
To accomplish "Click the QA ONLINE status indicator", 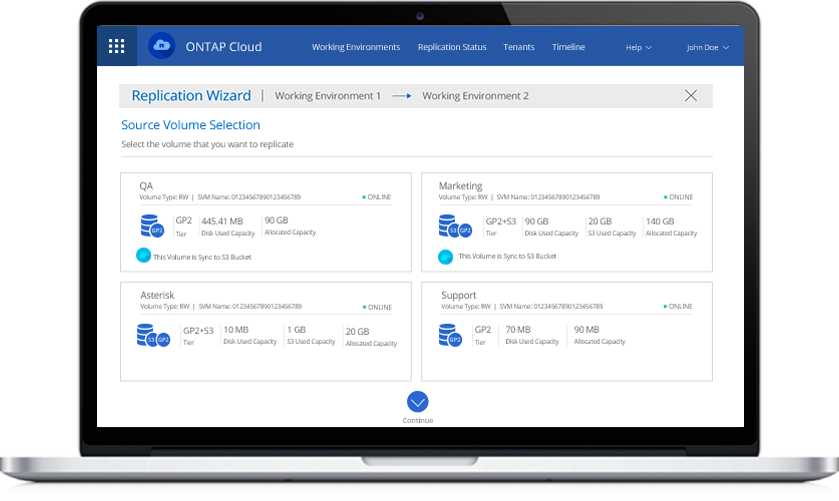I will pyautogui.click(x=377, y=197).
